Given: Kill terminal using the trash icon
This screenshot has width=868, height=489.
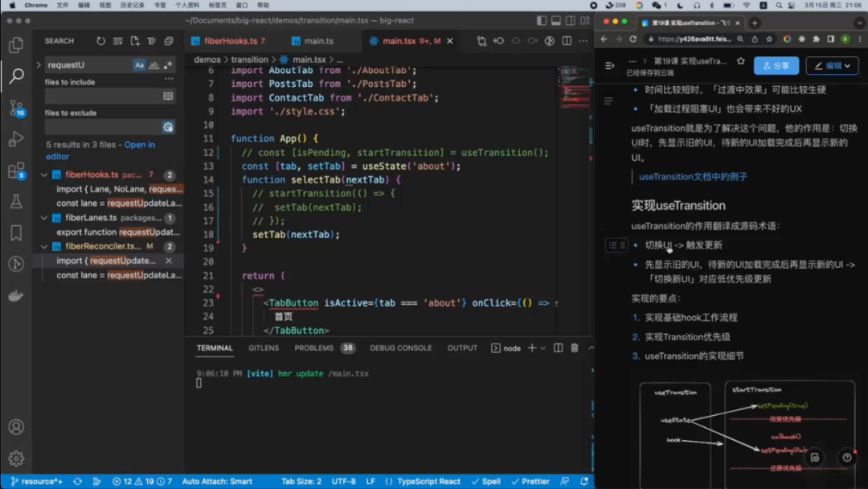Looking at the screenshot, I should (574, 348).
